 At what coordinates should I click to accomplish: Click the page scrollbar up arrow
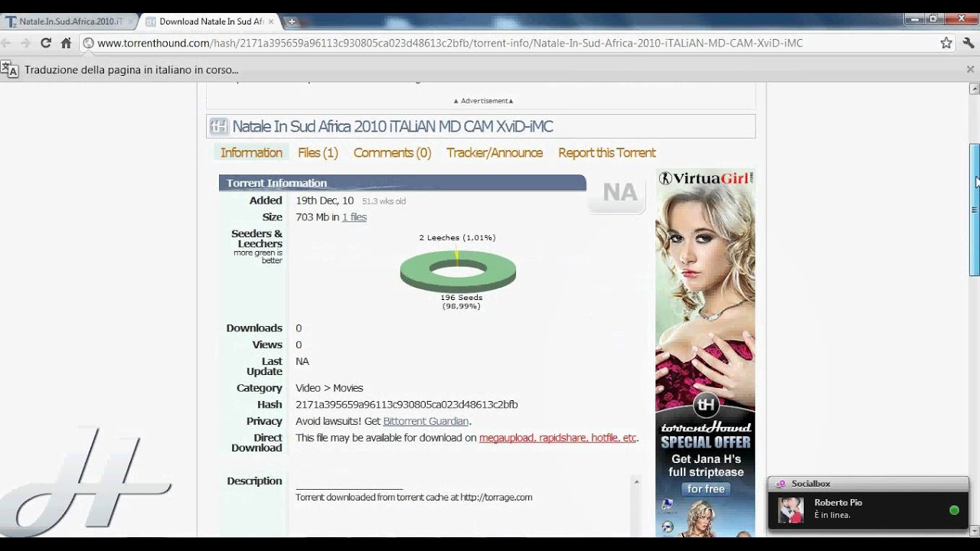pos(974,90)
